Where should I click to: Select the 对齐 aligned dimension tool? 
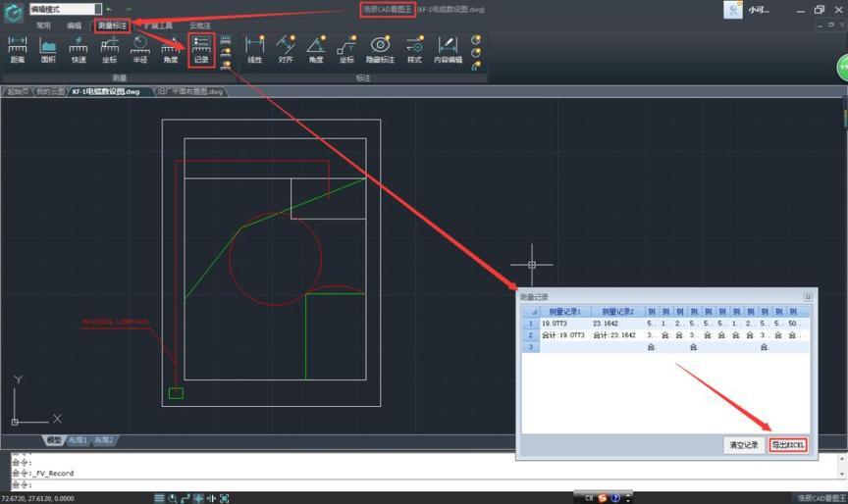click(x=286, y=49)
